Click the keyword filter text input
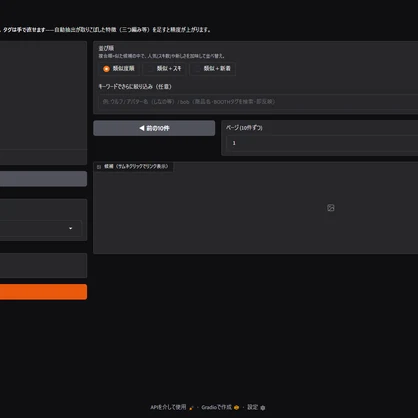Image resolution: width=418 pixels, height=418 pixels. tap(258, 102)
